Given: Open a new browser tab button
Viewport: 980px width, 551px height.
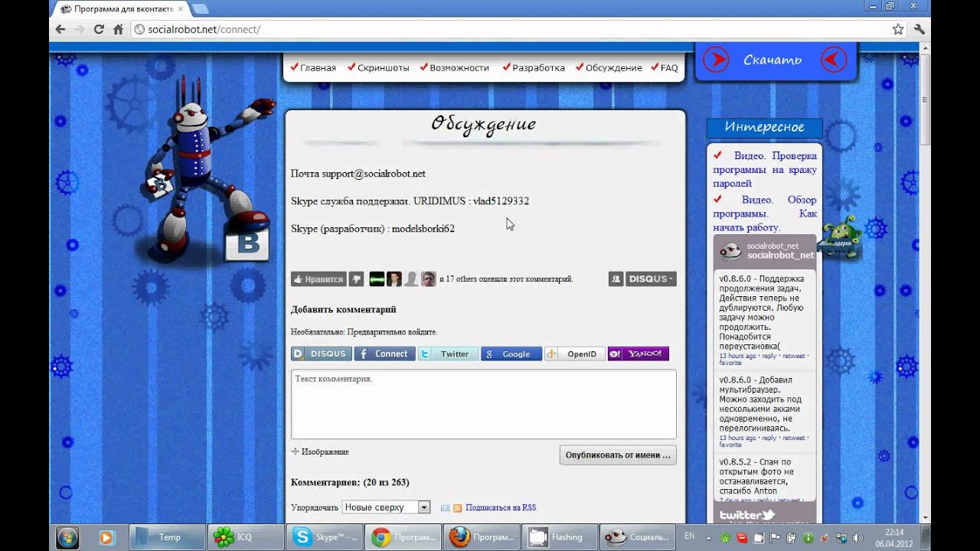Looking at the screenshot, I should tap(200, 8).
